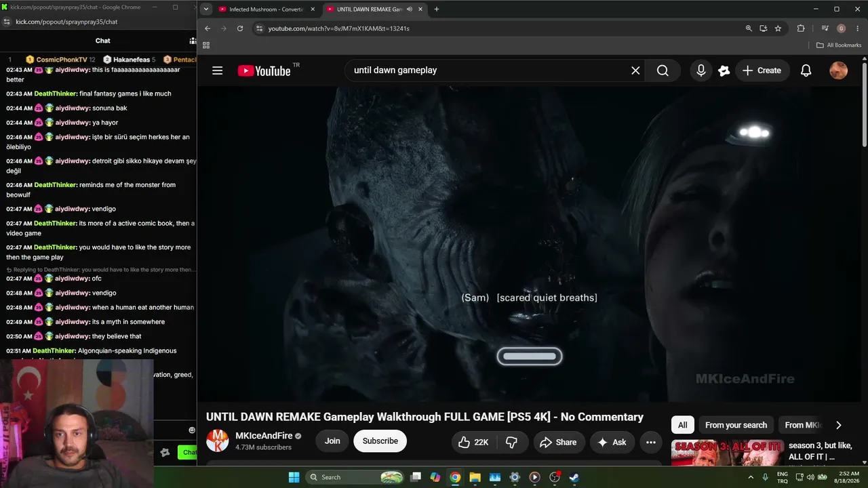
Task: Open the zoom control in the address bar
Action: (x=749, y=28)
